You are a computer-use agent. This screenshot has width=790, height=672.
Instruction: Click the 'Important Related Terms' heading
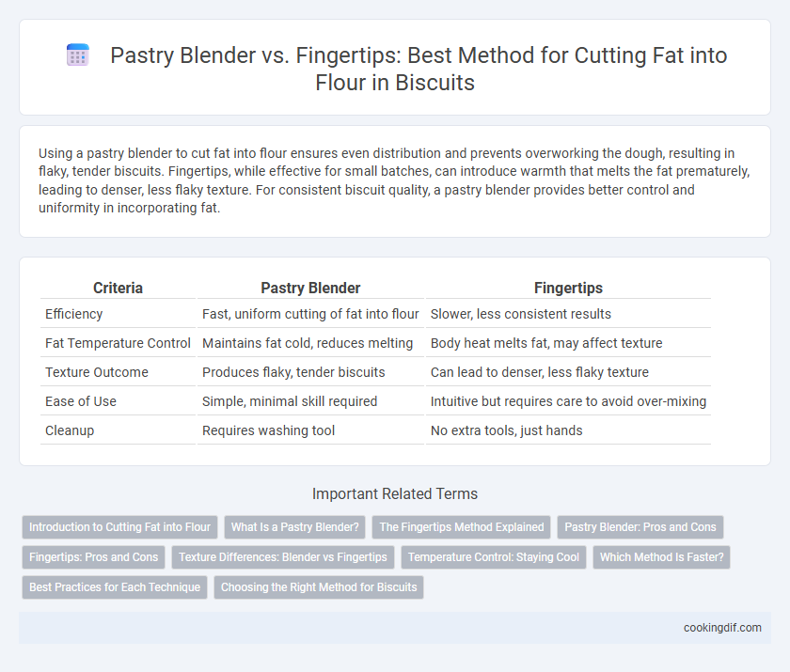pyautogui.click(x=395, y=493)
